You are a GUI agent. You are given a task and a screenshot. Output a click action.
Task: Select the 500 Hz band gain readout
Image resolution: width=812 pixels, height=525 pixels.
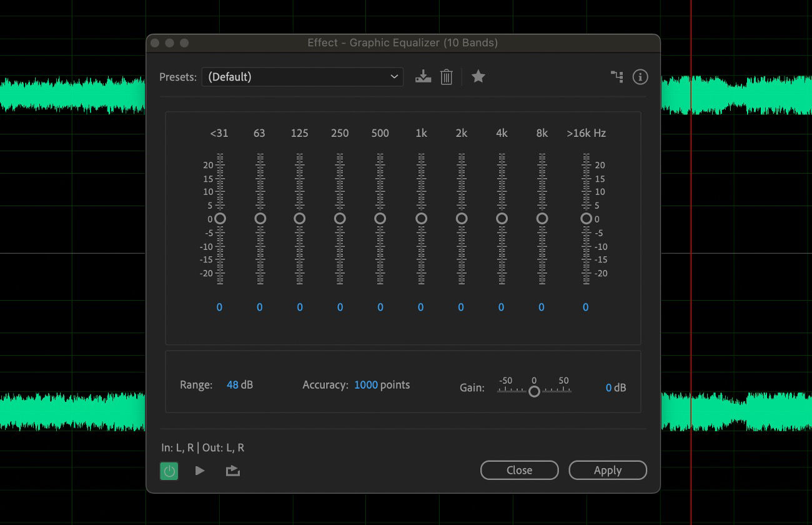coord(380,307)
